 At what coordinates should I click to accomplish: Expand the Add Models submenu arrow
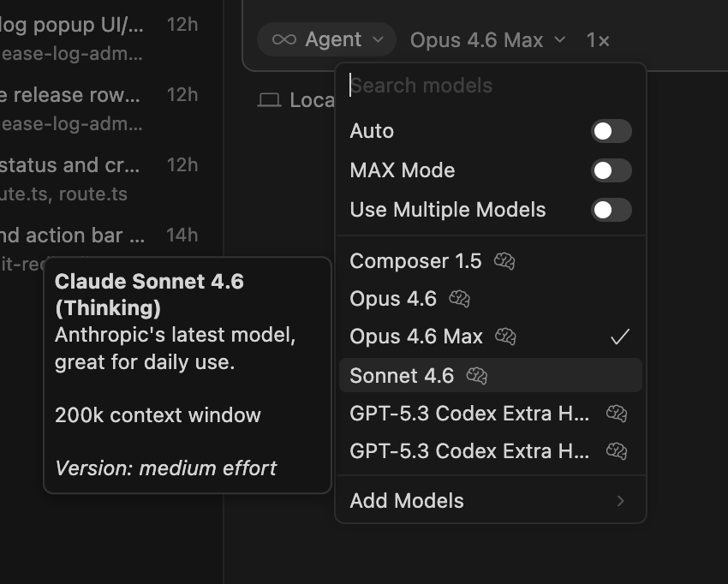pyautogui.click(x=621, y=501)
